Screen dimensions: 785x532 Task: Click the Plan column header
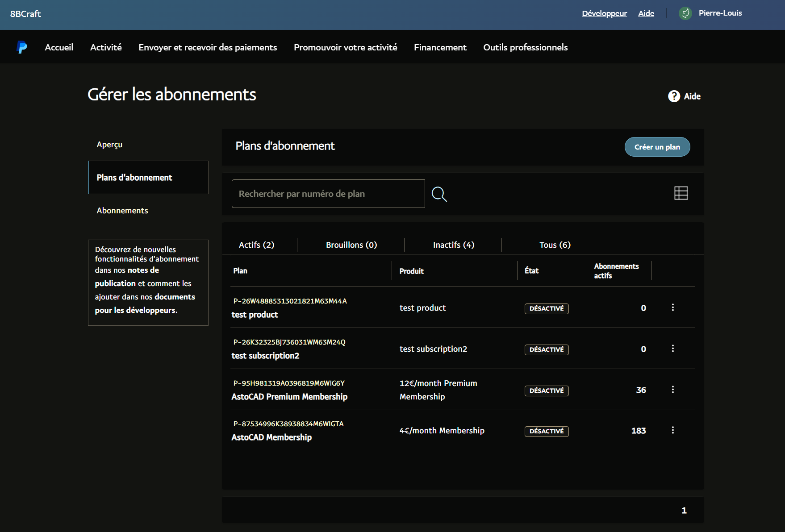coord(240,271)
